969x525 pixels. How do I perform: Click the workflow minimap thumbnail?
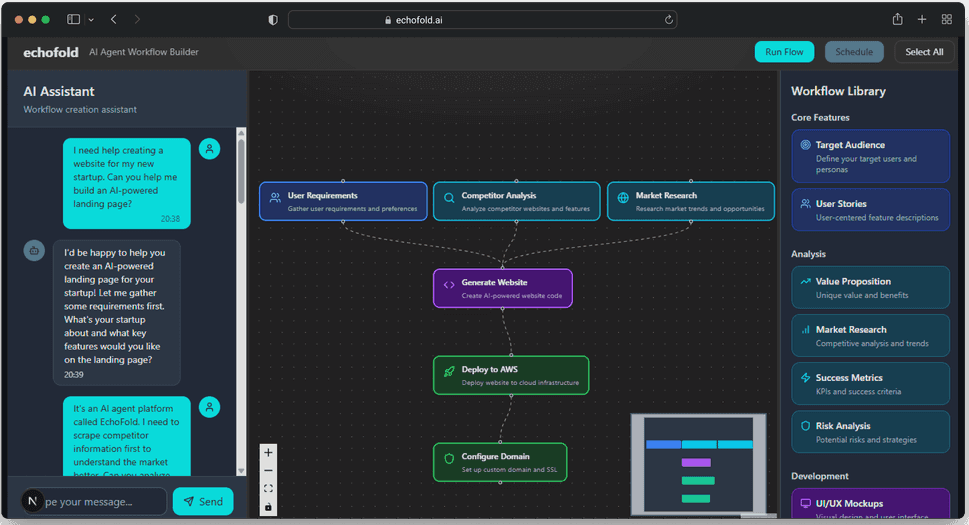698,465
